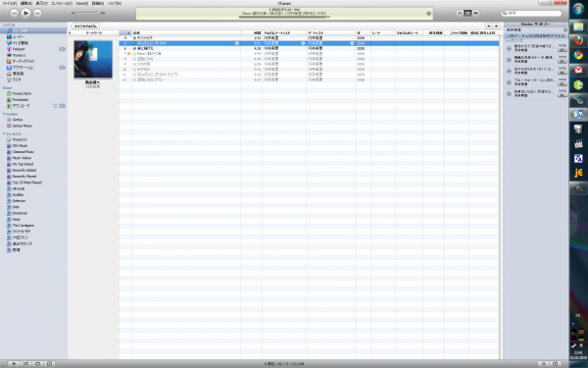The height and width of the screenshot is (368, 588).
Task: Uncheck the checkbox of track 4
Action: click(x=134, y=38)
